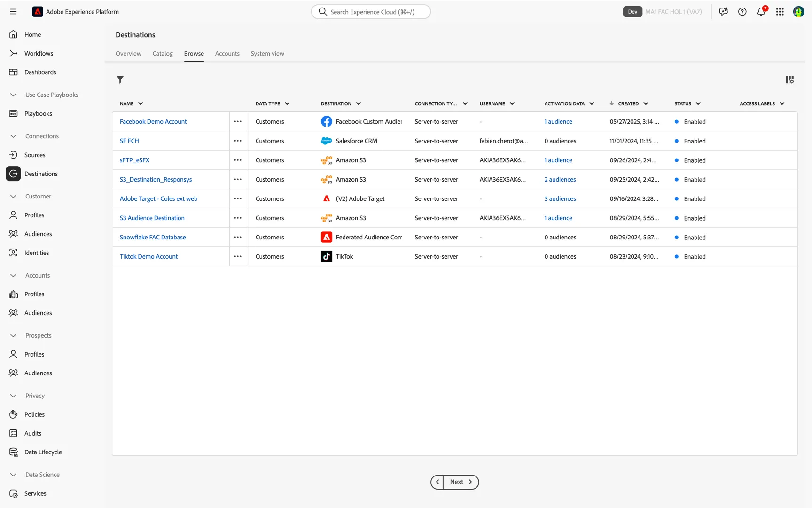Collapse the Connections section
The width and height of the screenshot is (812, 508).
click(x=13, y=136)
